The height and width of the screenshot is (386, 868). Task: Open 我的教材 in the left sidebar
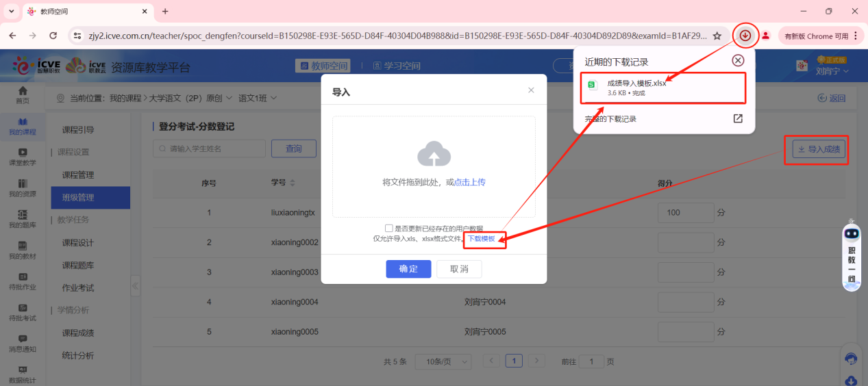[x=23, y=250]
